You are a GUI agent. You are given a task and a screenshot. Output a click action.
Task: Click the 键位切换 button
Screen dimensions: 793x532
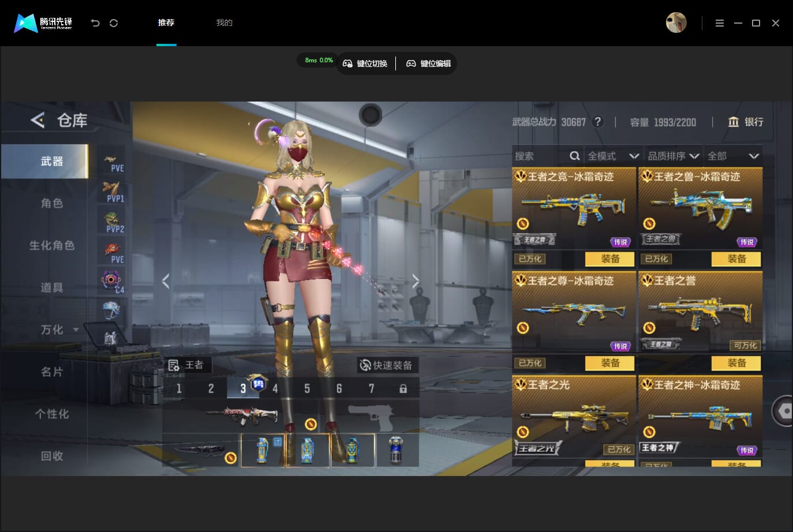(365, 63)
